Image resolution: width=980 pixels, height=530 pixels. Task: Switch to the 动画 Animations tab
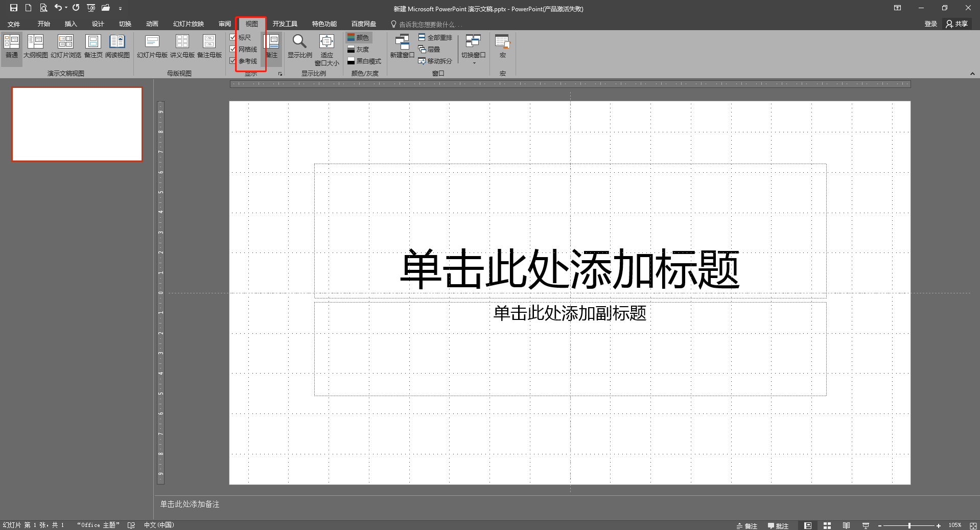click(152, 24)
